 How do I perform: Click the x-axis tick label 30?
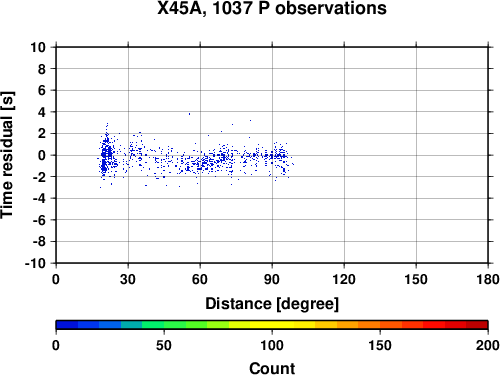point(128,279)
